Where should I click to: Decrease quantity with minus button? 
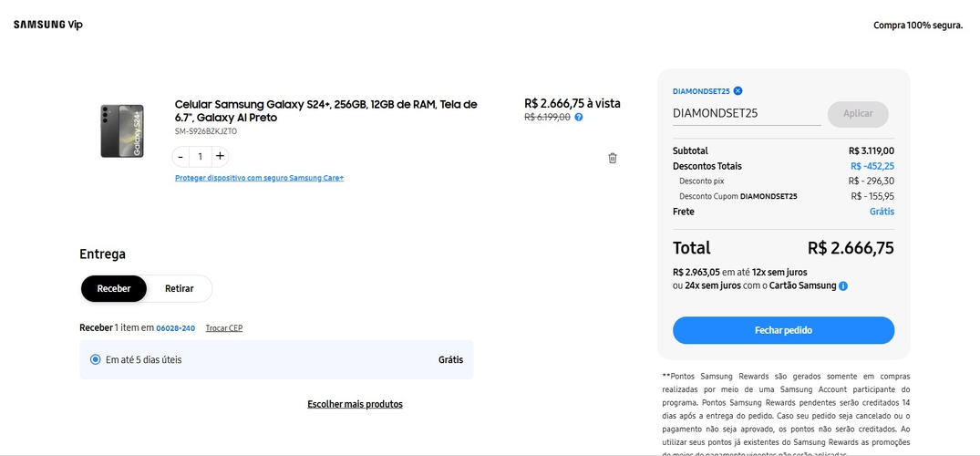181,156
